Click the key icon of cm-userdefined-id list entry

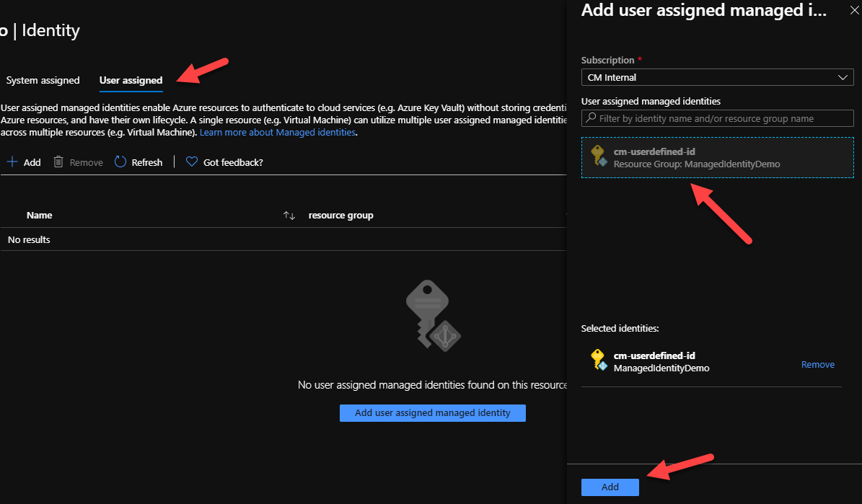pyautogui.click(x=599, y=156)
